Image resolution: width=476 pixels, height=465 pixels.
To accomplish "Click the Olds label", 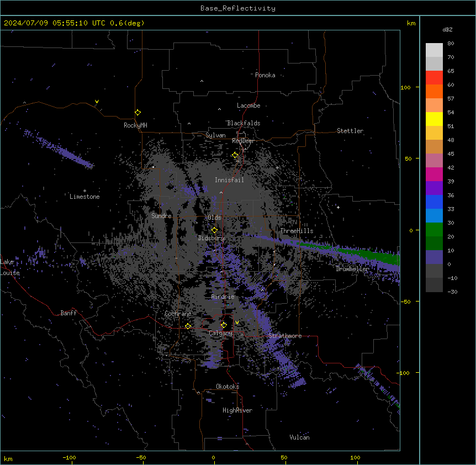I will pyautogui.click(x=214, y=218).
